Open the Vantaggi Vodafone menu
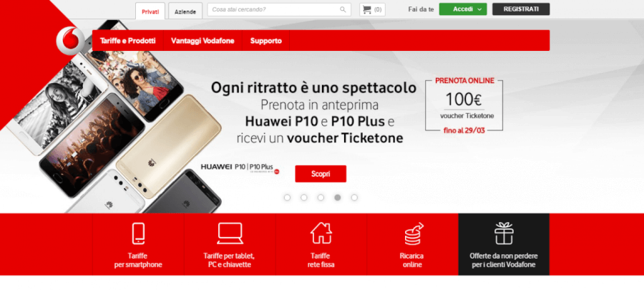644x290 pixels. click(203, 41)
